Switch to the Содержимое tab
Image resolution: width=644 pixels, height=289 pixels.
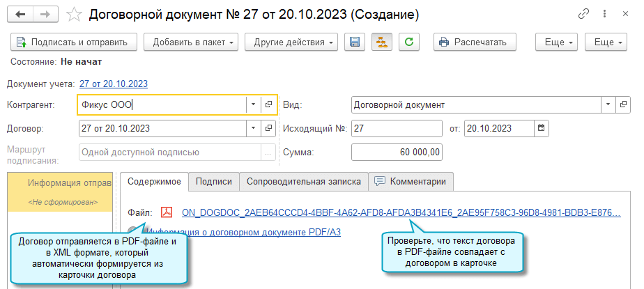tap(155, 182)
